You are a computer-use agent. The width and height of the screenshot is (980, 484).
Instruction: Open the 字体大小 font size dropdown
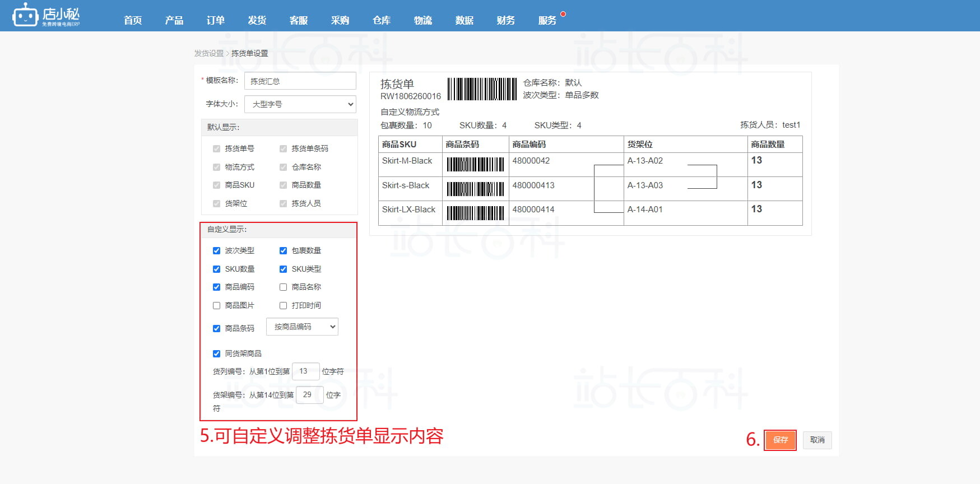(x=300, y=104)
